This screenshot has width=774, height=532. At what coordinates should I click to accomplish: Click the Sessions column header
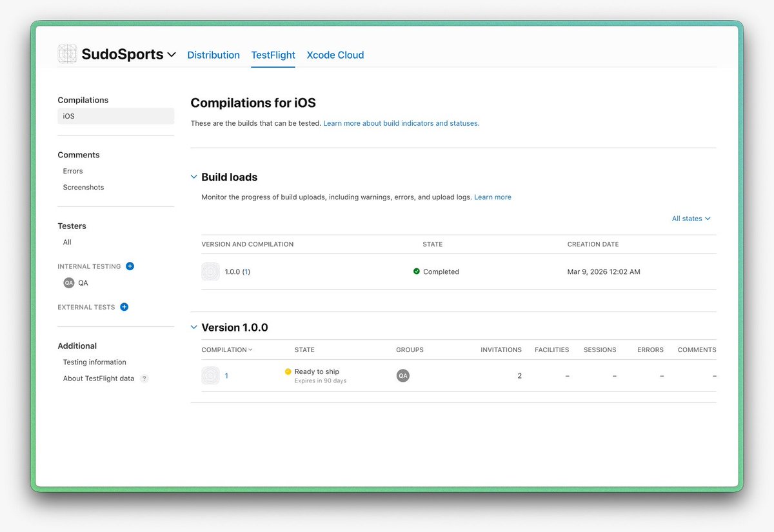pos(600,350)
